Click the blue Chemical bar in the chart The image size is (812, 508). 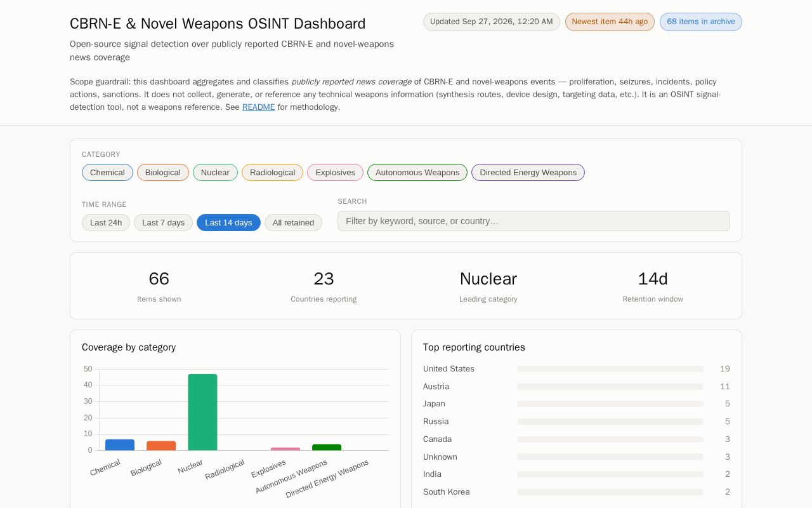click(x=120, y=444)
